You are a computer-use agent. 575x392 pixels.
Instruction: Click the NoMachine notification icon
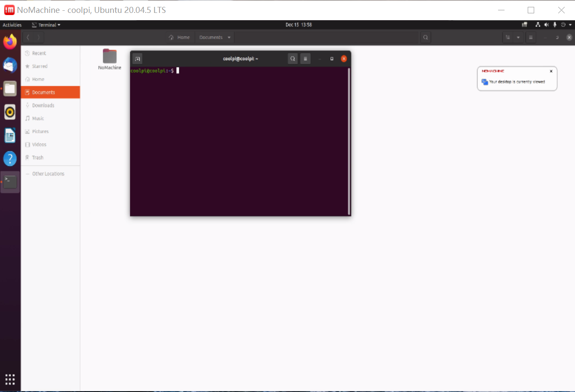click(485, 82)
